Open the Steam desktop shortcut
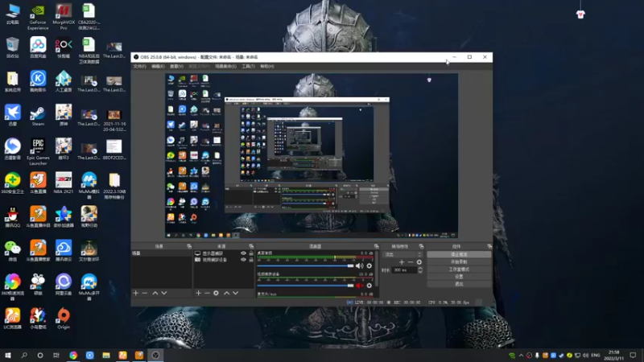The width and height of the screenshot is (644, 362). tap(38, 116)
